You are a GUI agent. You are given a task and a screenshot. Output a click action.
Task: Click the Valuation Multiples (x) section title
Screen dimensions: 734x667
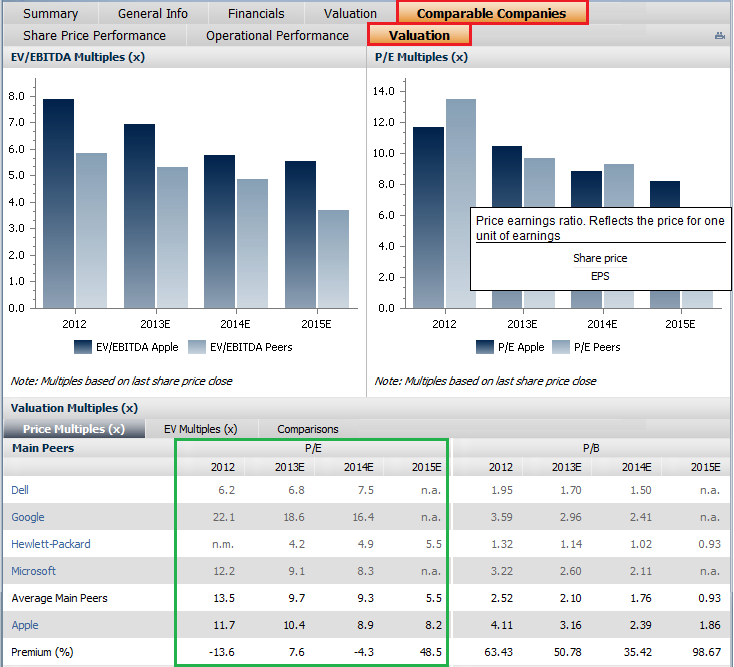(x=74, y=408)
